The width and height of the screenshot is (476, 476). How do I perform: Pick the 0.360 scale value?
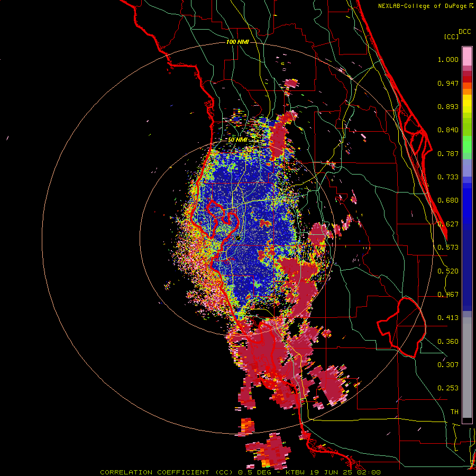pos(448,342)
